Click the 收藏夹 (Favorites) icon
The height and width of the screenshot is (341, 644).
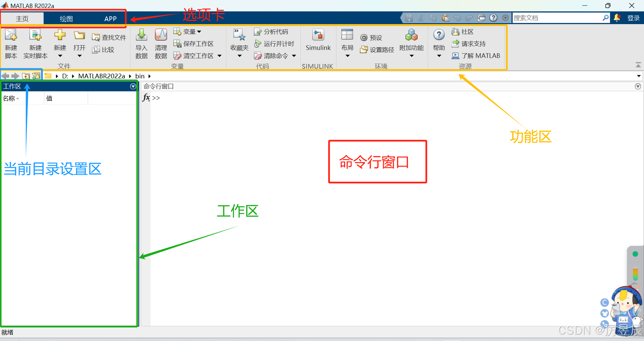(239, 35)
